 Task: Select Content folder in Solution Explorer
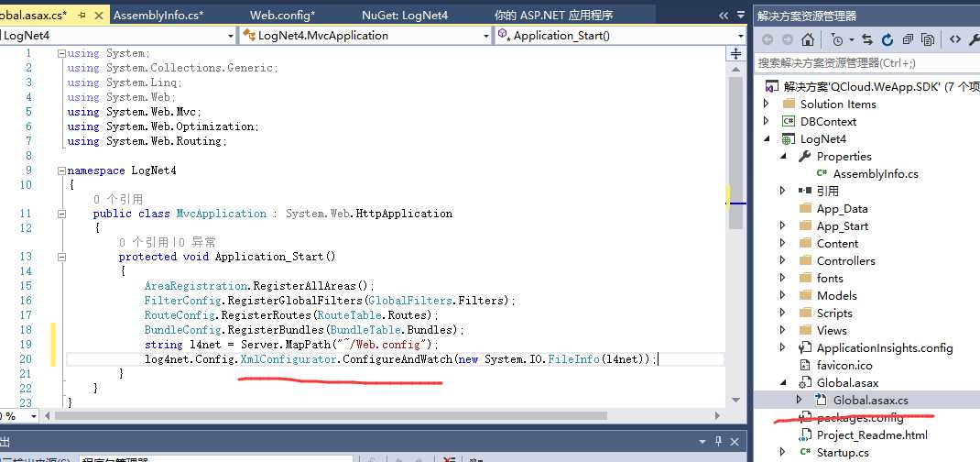837,243
